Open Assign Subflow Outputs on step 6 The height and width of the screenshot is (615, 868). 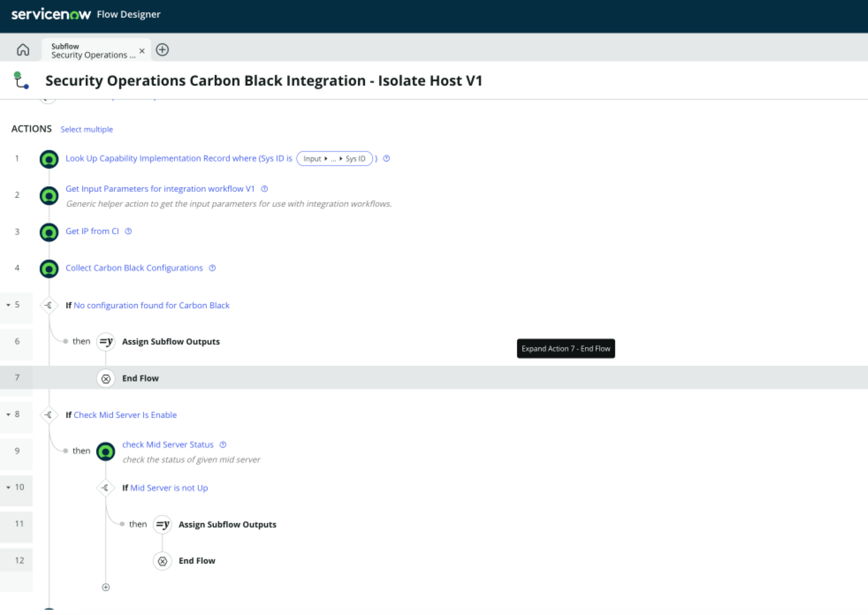[171, 342]
